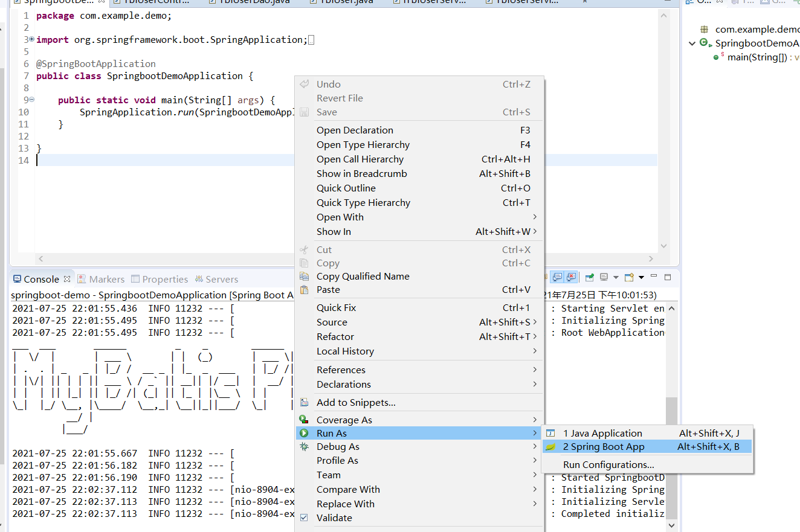Maximize the Console view
Image resolution: width=800 pixels, height=532 pixels.
tap(668, 277)
